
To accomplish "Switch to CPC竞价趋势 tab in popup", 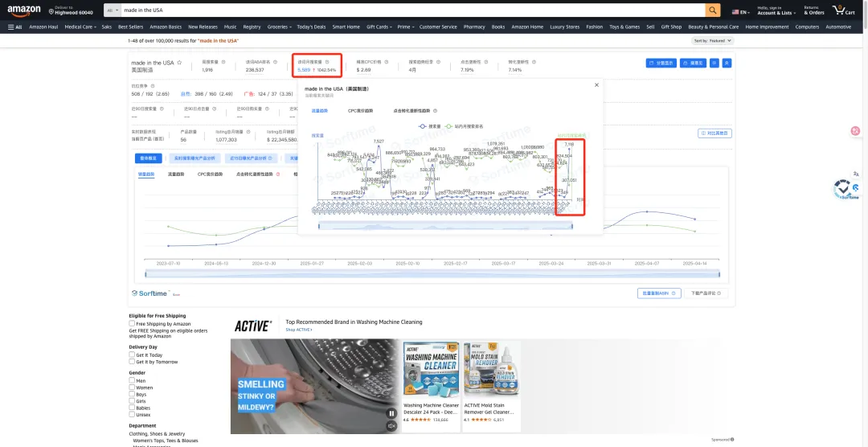I will (360, 111).
